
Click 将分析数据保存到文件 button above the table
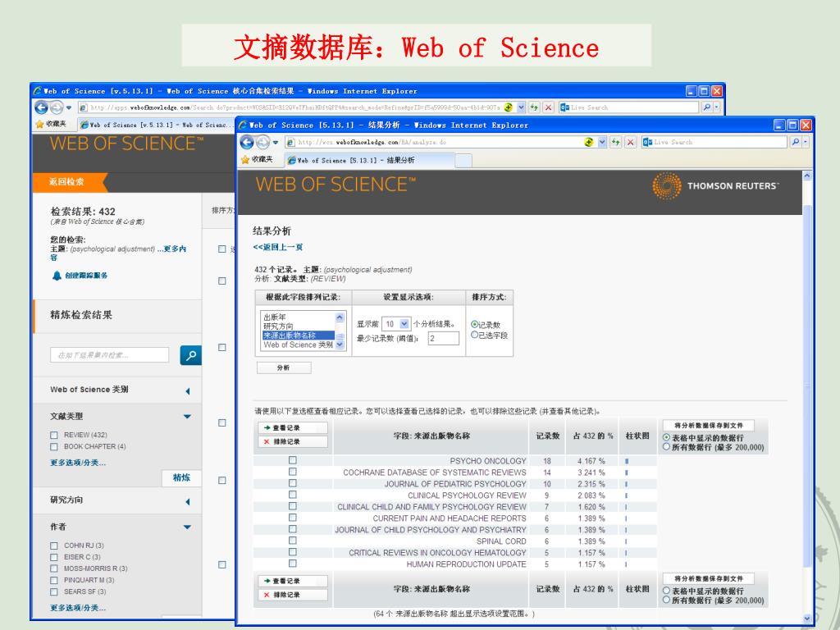coord(708,426)
